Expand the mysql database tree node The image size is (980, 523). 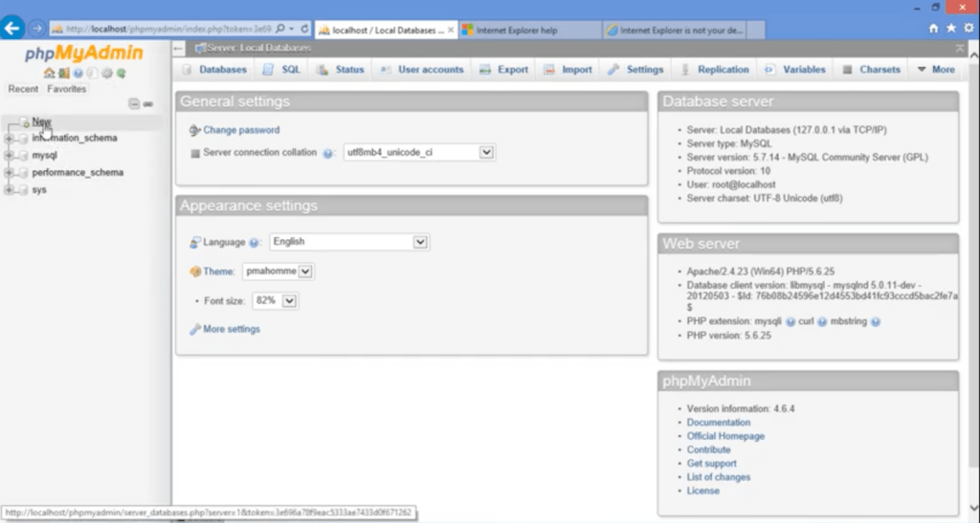tap(10, 155)
